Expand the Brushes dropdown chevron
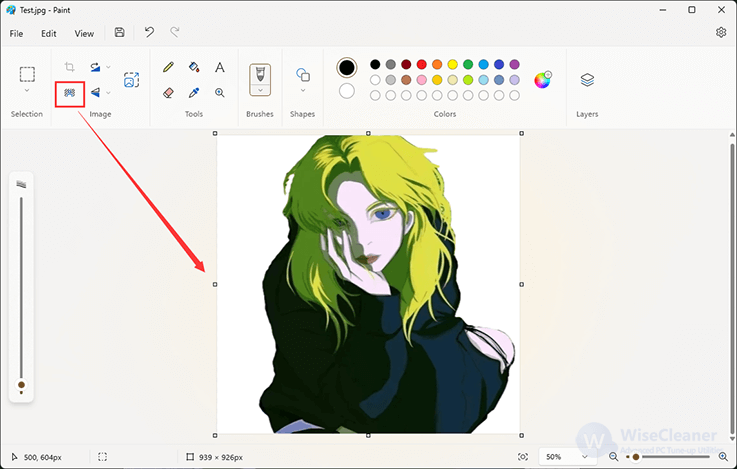The width and height of the screenshot is (737, 469). [x=260, y=90]
